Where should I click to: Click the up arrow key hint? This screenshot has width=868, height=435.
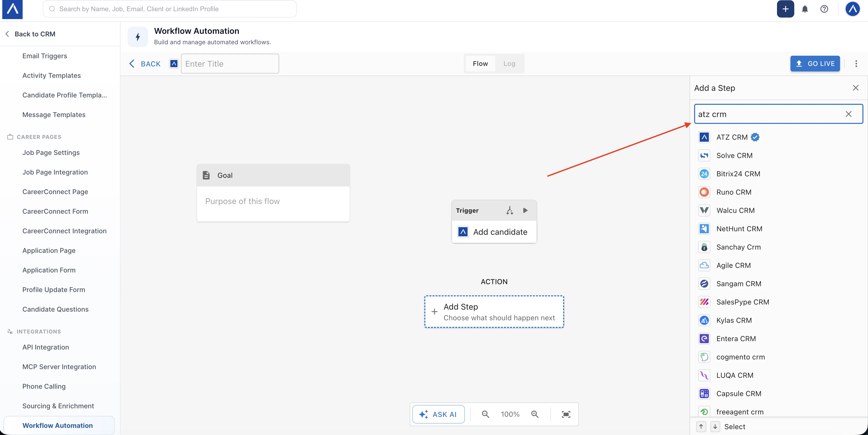click(701, 427)
